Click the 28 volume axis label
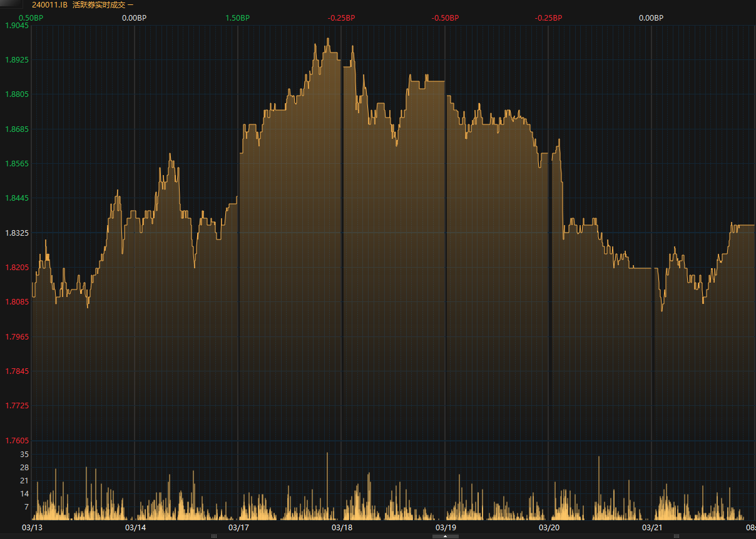The height and width of the screenshot is (539, 756). click(x=24, y=468)
